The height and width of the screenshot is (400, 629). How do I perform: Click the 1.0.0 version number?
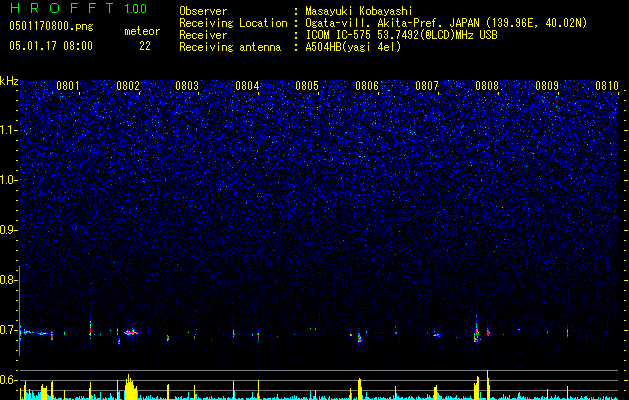[x=136, y=9]
